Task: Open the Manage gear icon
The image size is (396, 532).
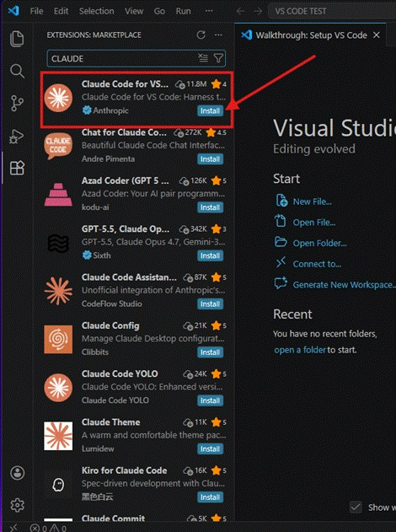Action: [18, 505]
